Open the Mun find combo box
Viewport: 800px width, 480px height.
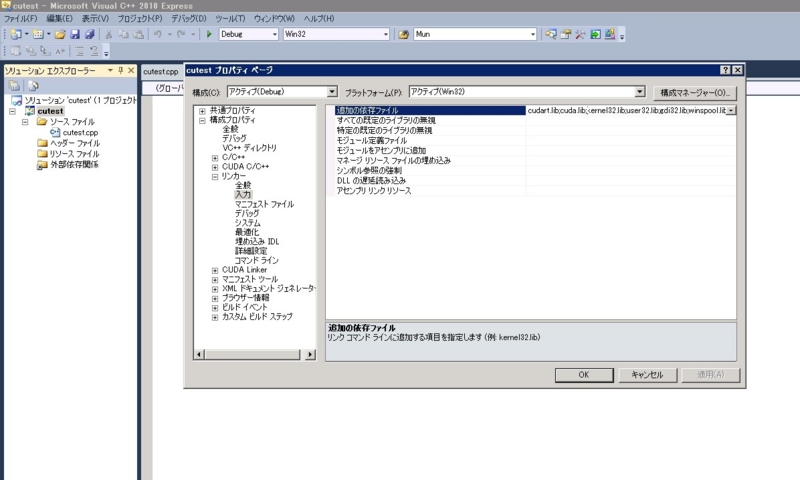[x=533, y=34]
